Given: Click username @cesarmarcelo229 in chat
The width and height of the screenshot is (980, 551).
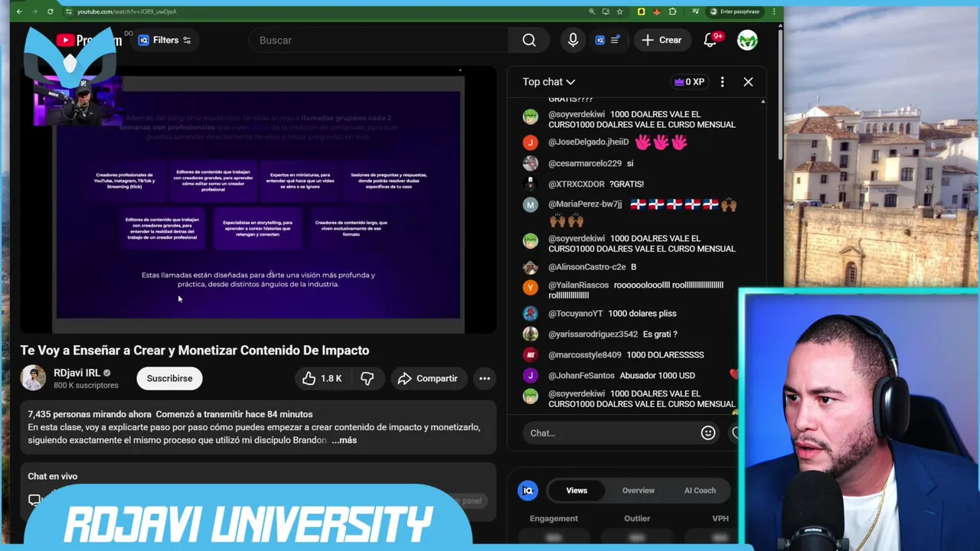Looking at the screenshot, I should [x=585, y=163].
